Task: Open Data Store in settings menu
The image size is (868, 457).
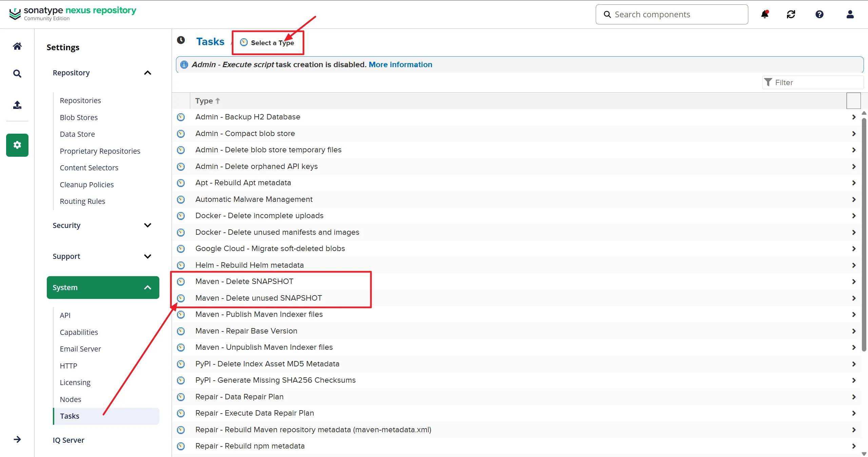Action: pyautogui.click(x=77, y=134)
